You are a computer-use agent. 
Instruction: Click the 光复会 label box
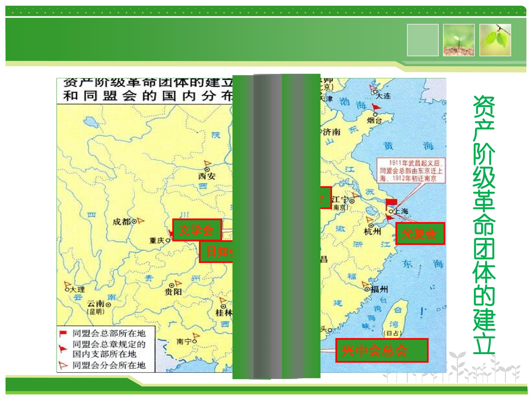[420, 233]
